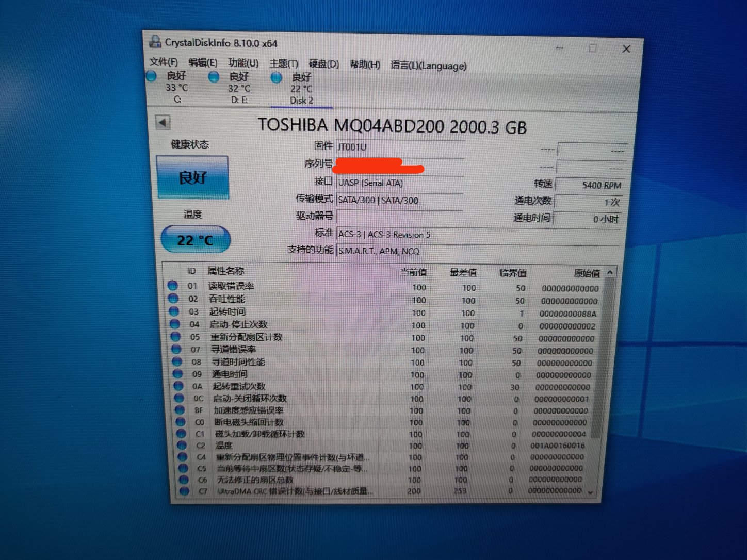Click the TOSHIBA MQ04ABD200 2000.3 GB title
Screen dimensions: 747x560
pyautogui.click(x=392, y=126)
